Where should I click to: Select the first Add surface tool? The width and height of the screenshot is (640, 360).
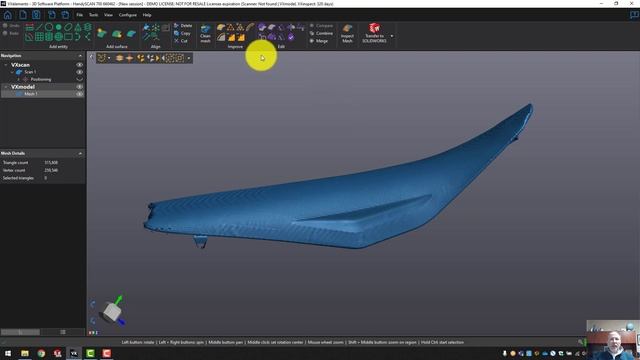[x=102, y=33]
